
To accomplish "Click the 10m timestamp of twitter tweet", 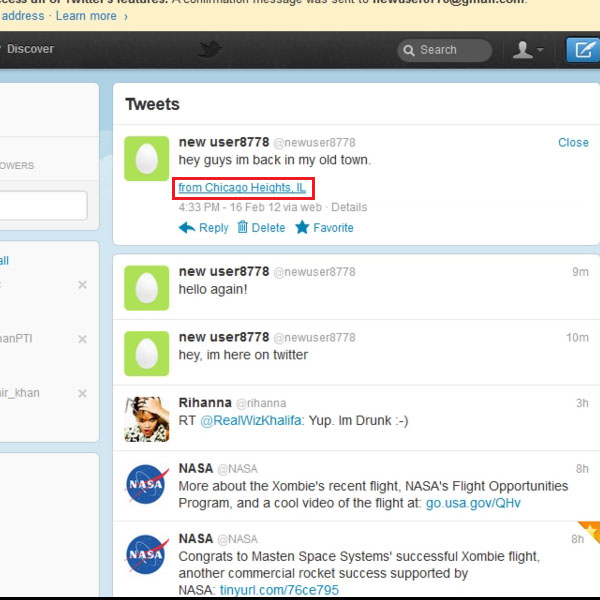I will point(577,338).
